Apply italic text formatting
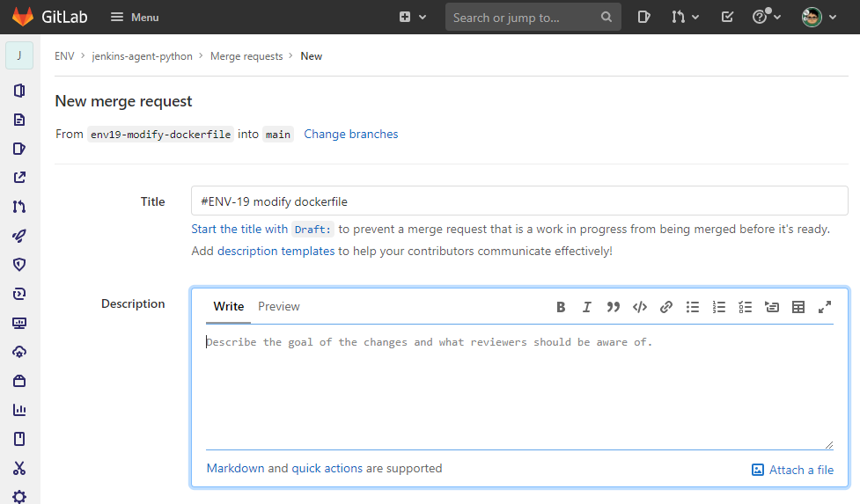 point(586,307)
